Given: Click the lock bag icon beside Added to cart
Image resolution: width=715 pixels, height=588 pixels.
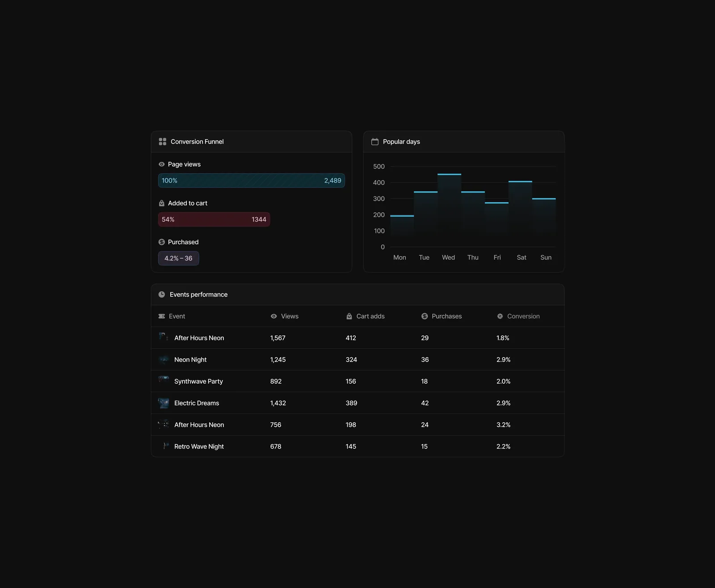Looking at the screenshot, I should pyautogui.click(x=162, y=203).
